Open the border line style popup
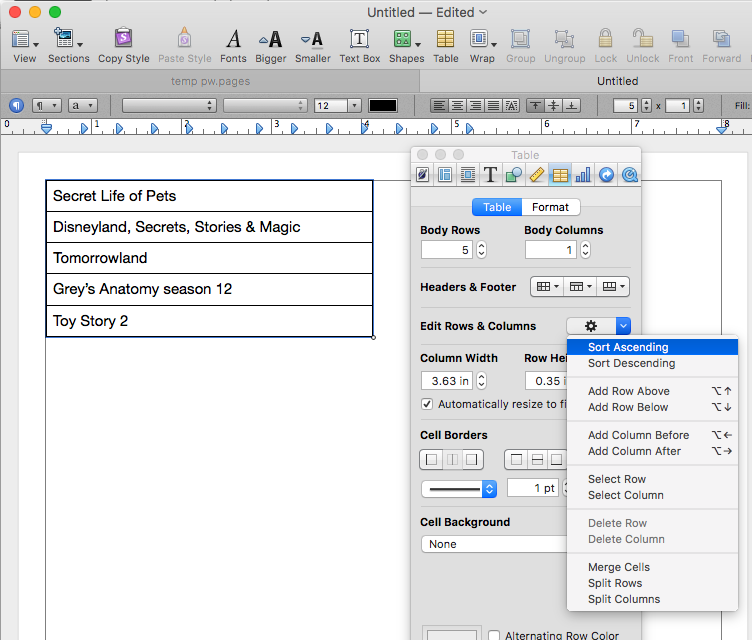This screenshot has width=752, height=640. pyautogui.click(x=459, y=489)
